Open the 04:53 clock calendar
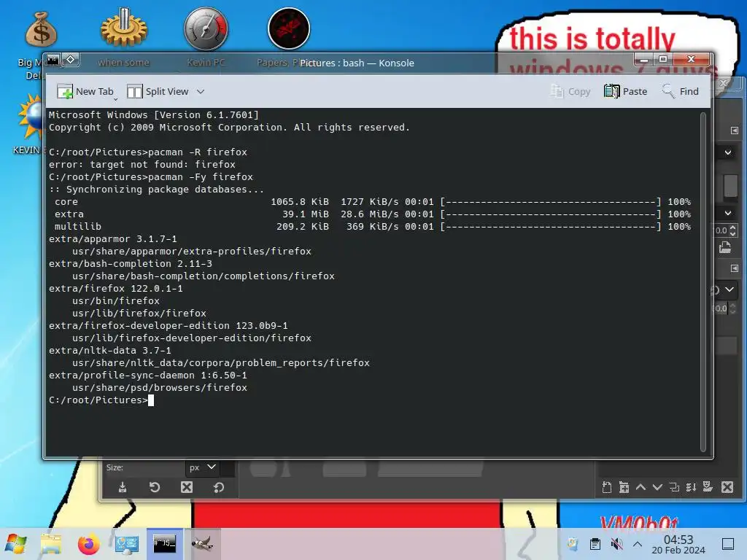The image size is (747, 560). 678,544
